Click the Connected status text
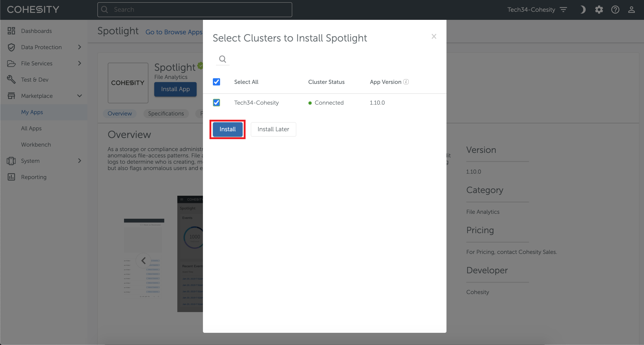The image size is (644, 345). point(329,103)
